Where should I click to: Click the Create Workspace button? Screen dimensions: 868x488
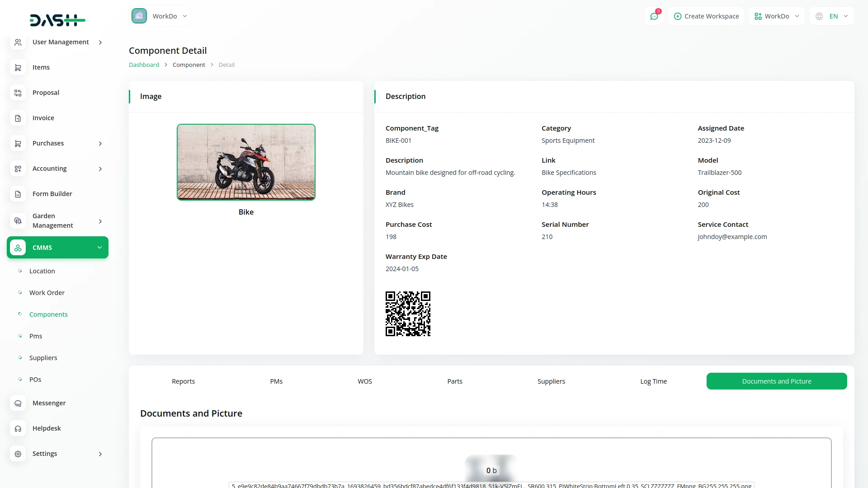click(706, 16)
